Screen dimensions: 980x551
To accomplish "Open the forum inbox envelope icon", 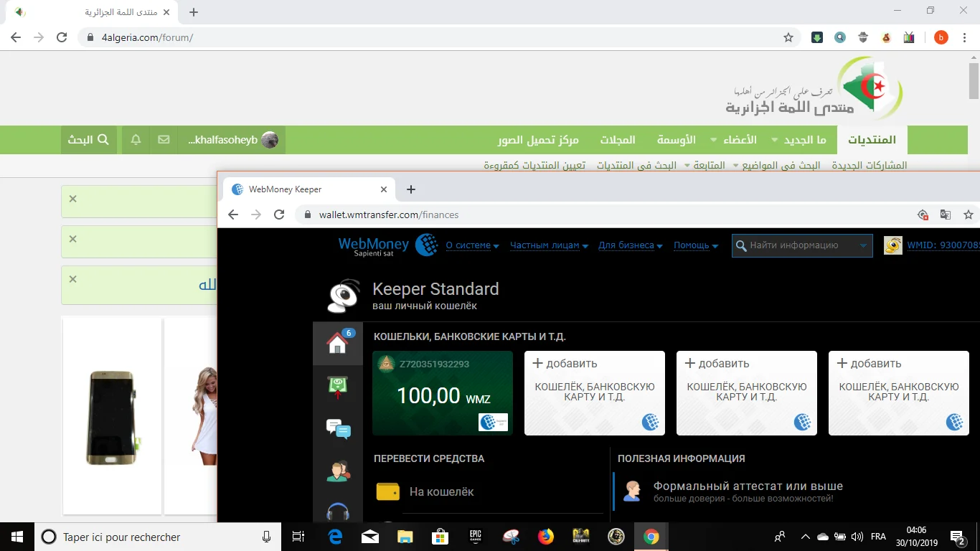I will (164, 140).
